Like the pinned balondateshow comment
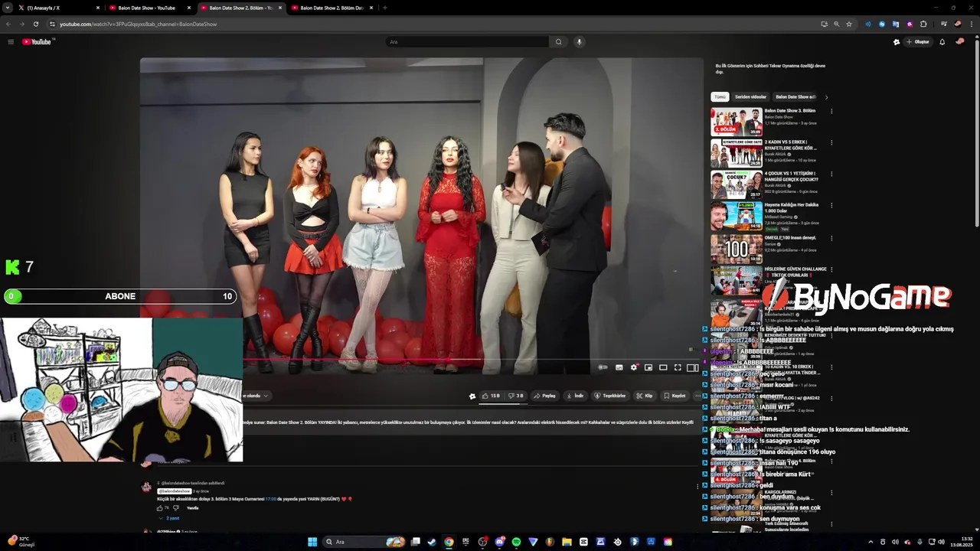This screenshot has width=980, height=551. point(160,508)
